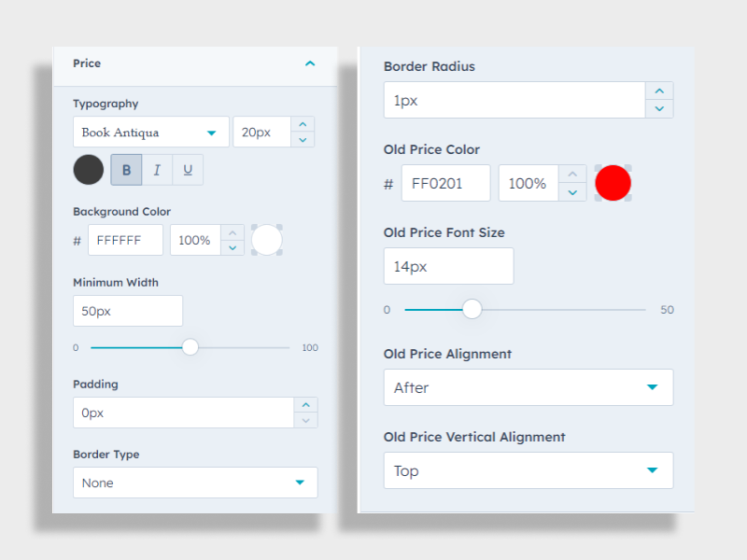The width and height of the screenshot is (747, 560).
Task: Increase Border Radius using the up stepper arrow
Action: coord(659,90)
